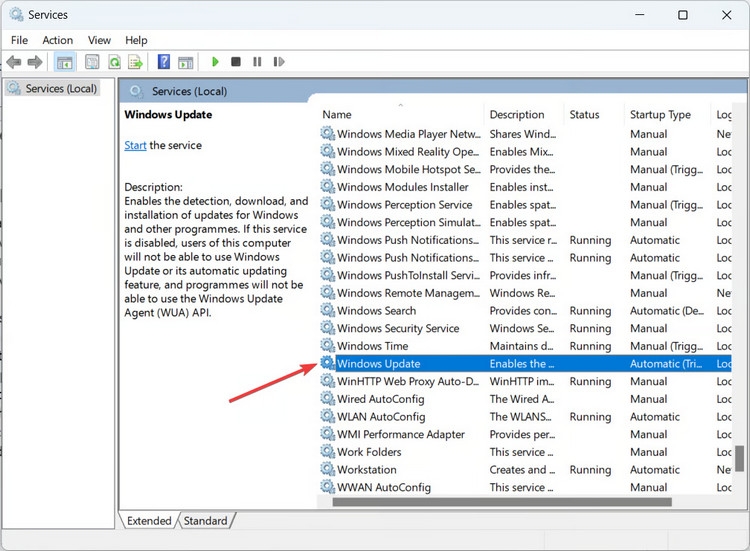Sort list by Status column header
Viewport: 750px width, 551px height.
coord(584,115)
